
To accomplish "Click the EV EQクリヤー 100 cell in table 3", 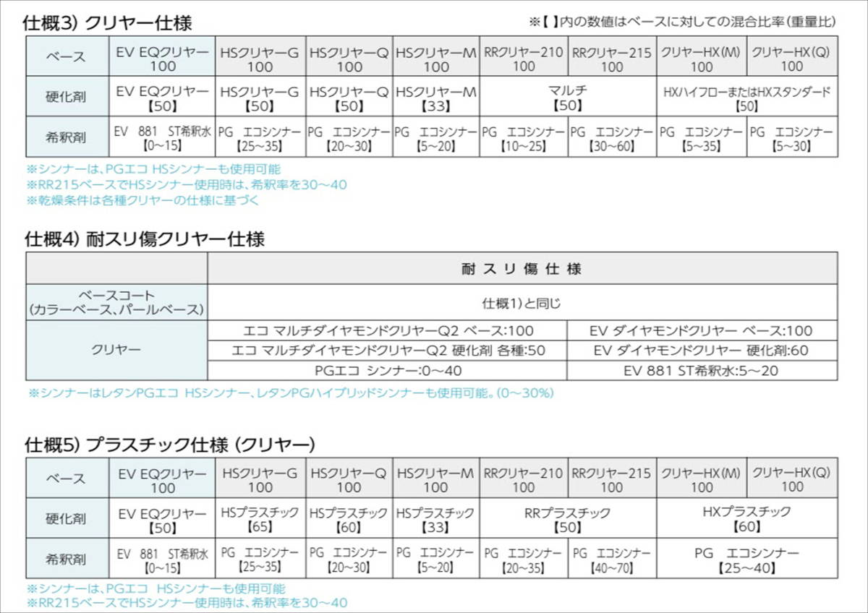I will [161, 56].
